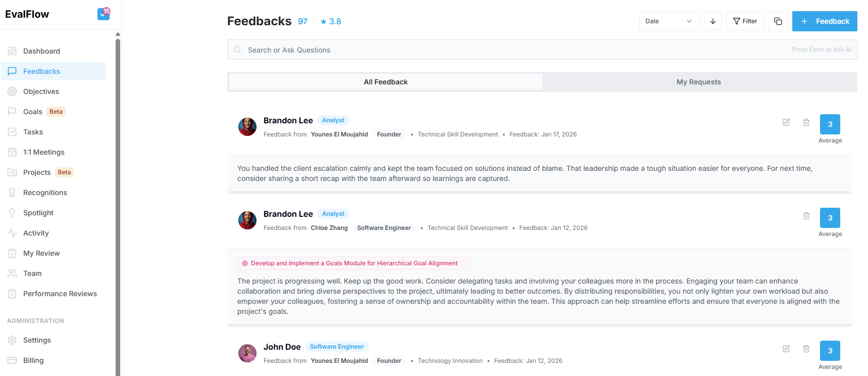Image resolution: width=868 pixels, height=376 pixels.
Task: Go to 1:1 Meetings page
Action: tap(43, 152)
